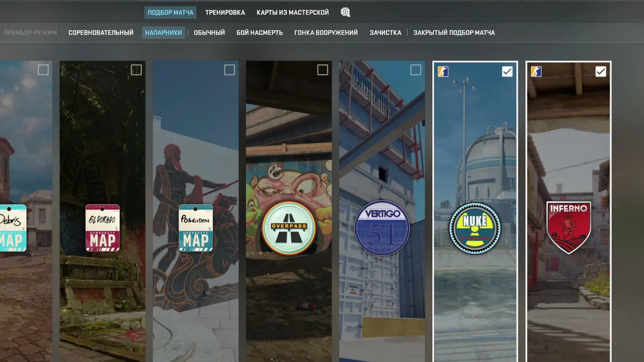Select the ПРЕМЬЕР-РЕЖИМ game mode
The width and height of the screenshot is (644, 362).
coord(30,33)
